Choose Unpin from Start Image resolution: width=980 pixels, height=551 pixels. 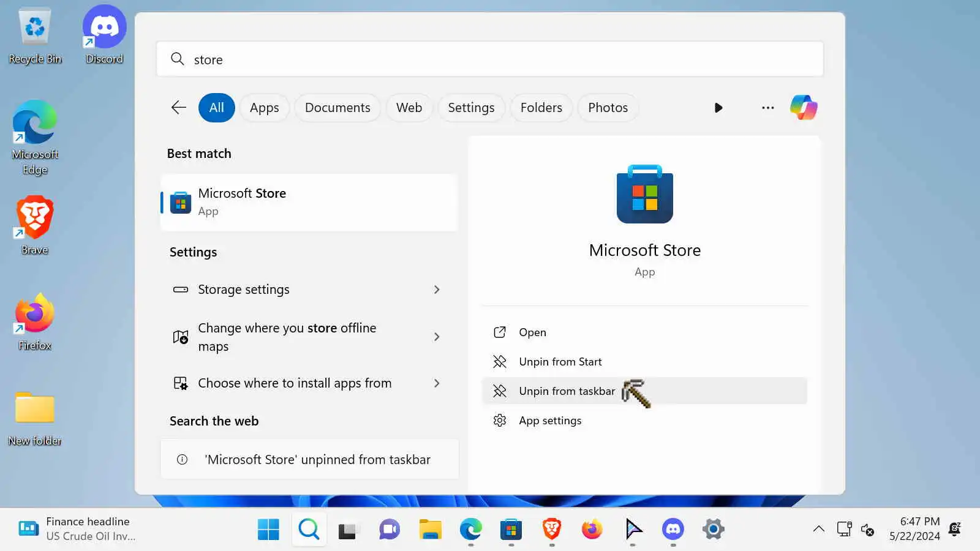tap(644, 362)
